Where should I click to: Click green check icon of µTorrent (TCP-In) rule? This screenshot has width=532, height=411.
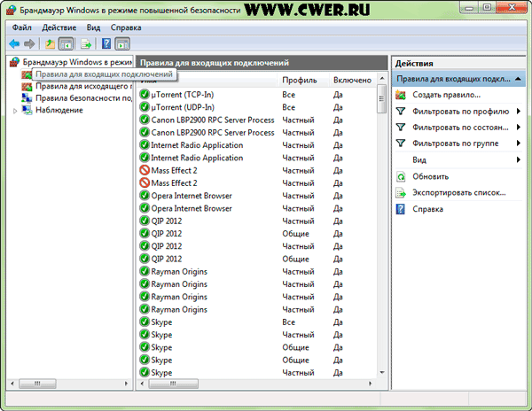point(145,94)
